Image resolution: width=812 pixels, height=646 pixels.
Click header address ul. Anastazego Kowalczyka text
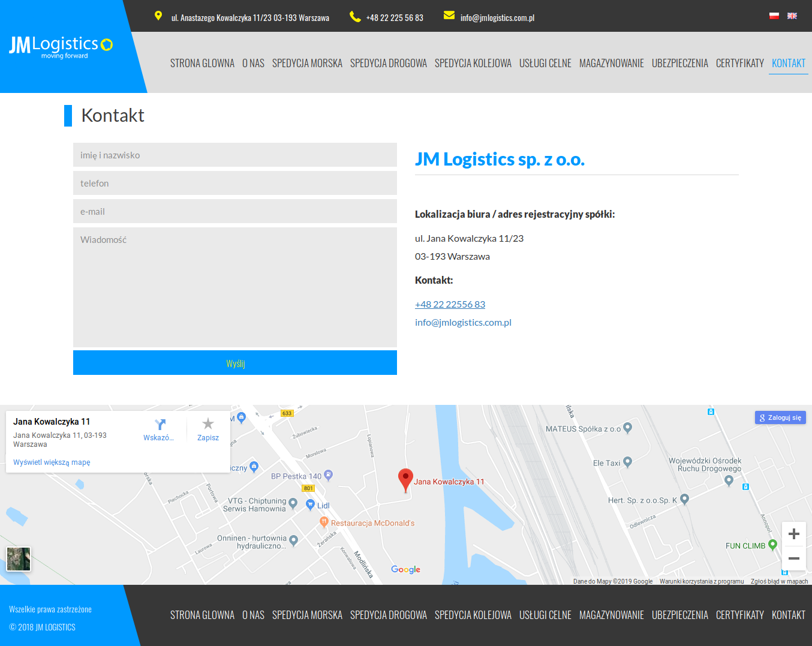[250, 18]
